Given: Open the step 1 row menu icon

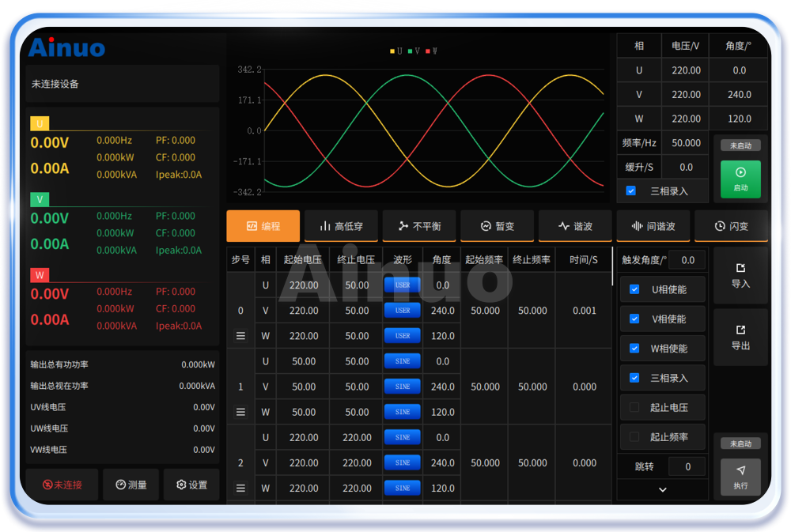Looking at the screenshot, I should [x=241, y=412].
